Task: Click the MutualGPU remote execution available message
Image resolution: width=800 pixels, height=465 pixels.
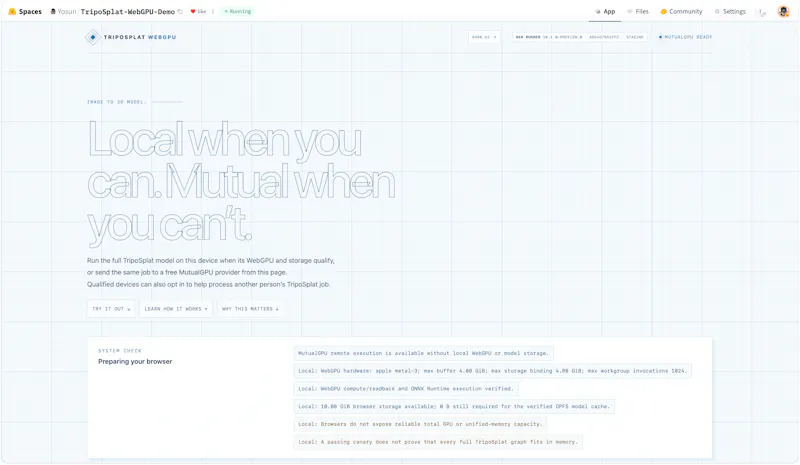Action: click(x=423, y=353)
